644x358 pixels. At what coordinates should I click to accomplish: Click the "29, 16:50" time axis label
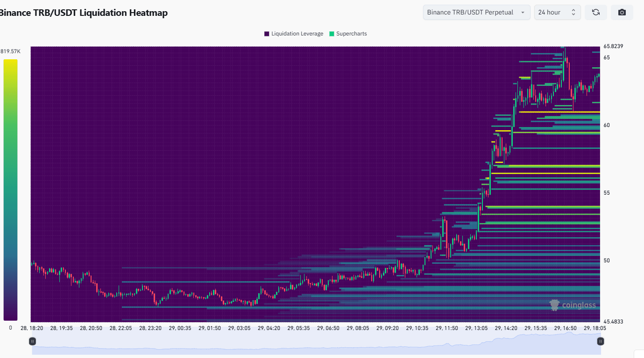coord(566,328)
